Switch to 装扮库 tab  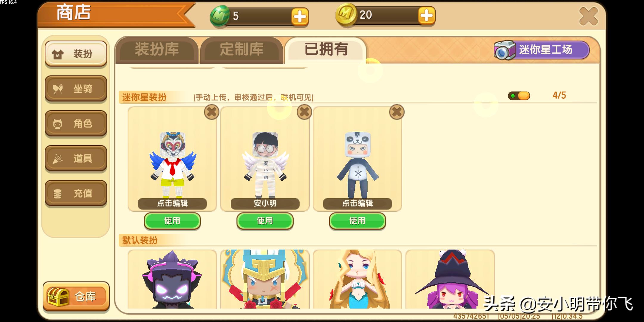tap(157, 50)
